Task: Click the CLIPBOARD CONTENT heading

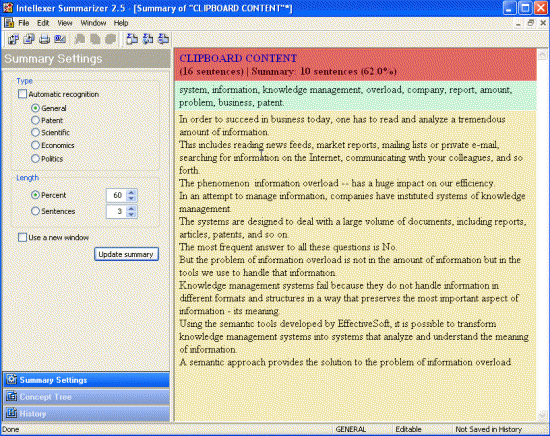Action: pyautogui.click(x=238, y=58)
